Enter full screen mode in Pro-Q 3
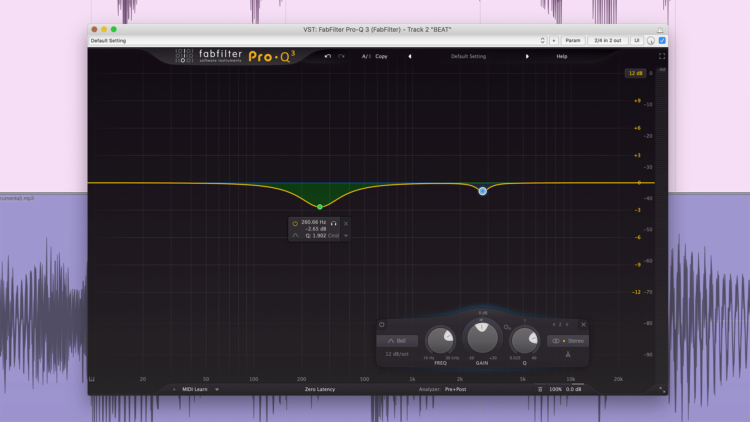Image resolution: width=750 pixels, height=422 pixels. click(662, 56)
